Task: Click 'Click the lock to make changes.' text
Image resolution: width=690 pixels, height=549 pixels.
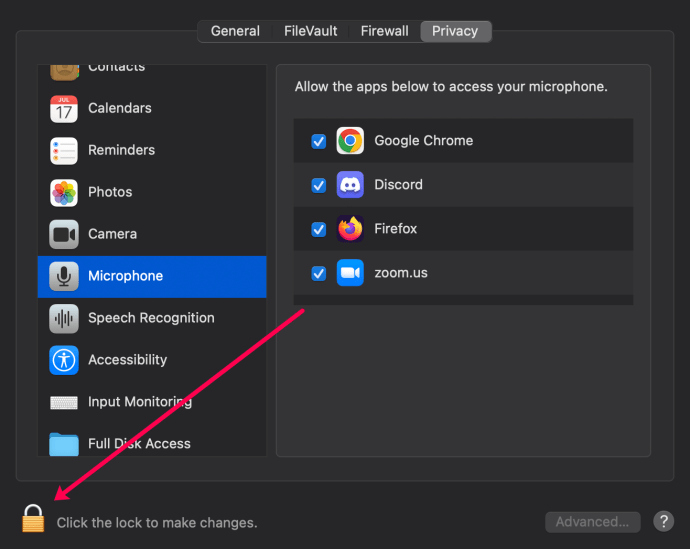Action: 157,523
